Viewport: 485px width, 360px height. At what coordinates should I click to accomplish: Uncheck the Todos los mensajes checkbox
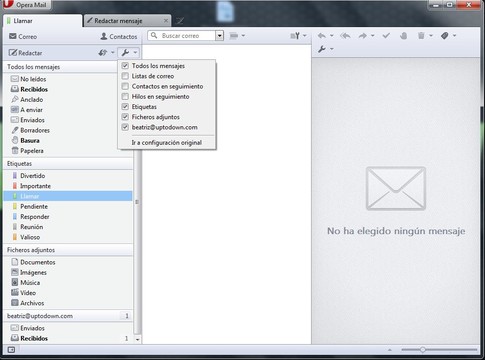pyautogui.click(x=125, y=66)
